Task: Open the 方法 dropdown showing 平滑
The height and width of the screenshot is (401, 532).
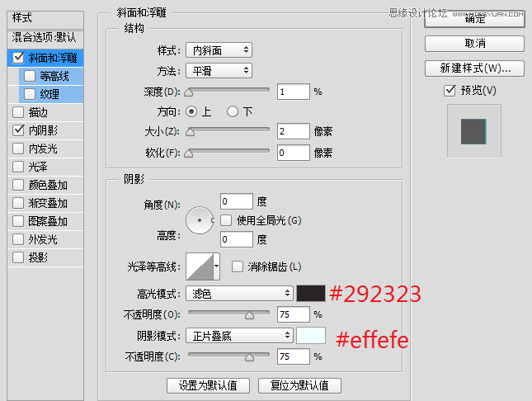Action: pyautogui.click(x=219, y=71)
